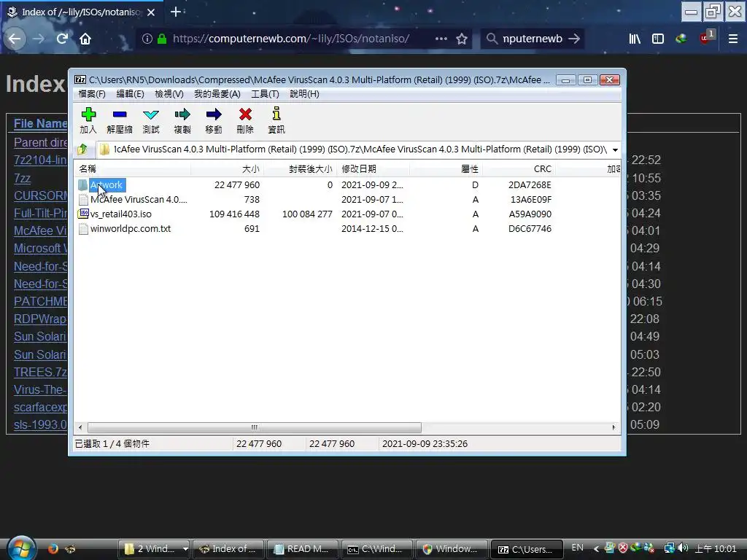Click the up-folder icon beside path bar
The image size is (747, 560).
(82, 149)
